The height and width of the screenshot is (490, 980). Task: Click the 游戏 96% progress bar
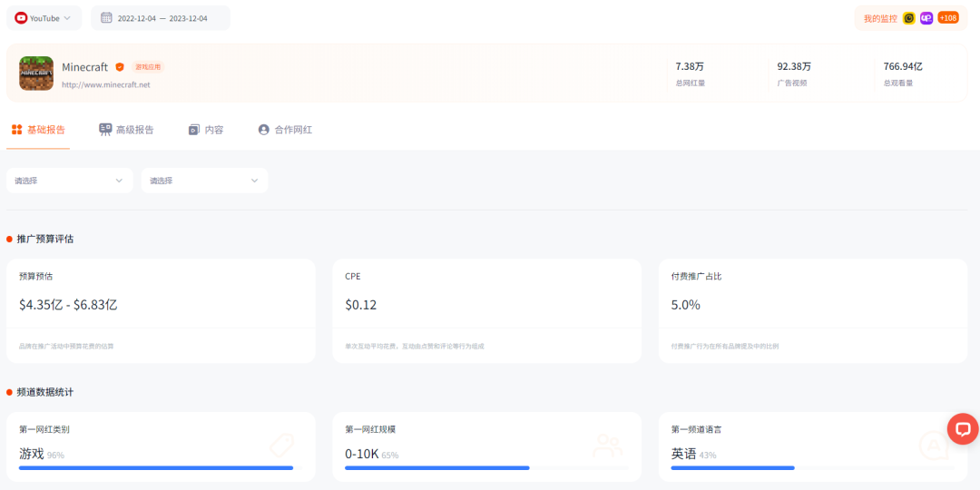(x=161, y=467)
